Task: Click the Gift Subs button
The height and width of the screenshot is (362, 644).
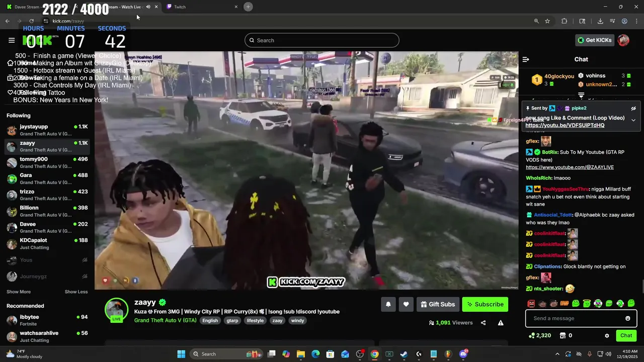Action: (438, 304)
